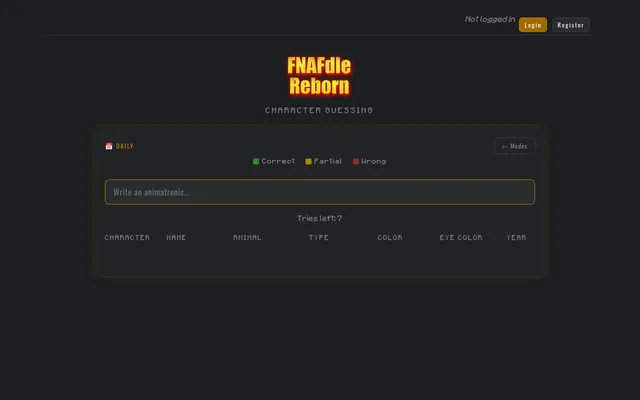Click the green Correct legend square
Viewport: 640px width, 400px height.
256,162
